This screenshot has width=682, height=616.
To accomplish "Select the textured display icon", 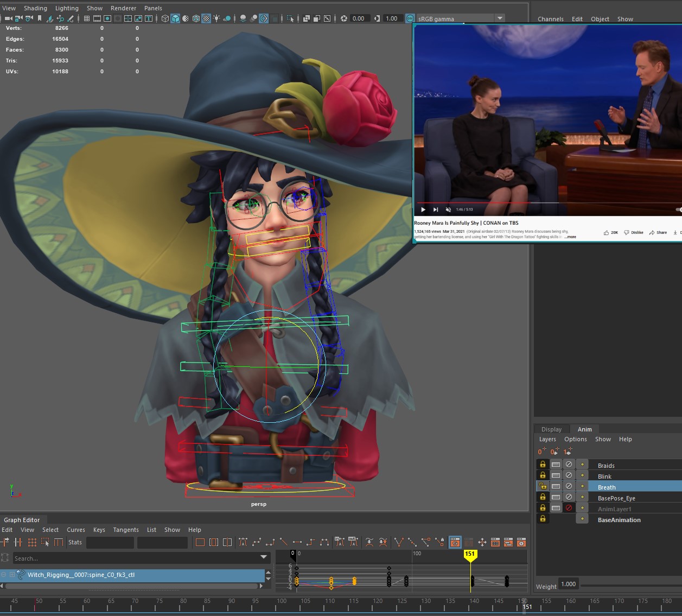I will (207, 18).
